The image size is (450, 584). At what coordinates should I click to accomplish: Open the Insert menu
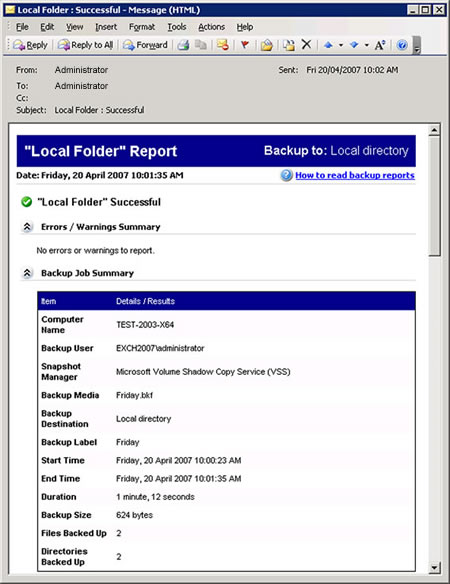click(106, 27)
